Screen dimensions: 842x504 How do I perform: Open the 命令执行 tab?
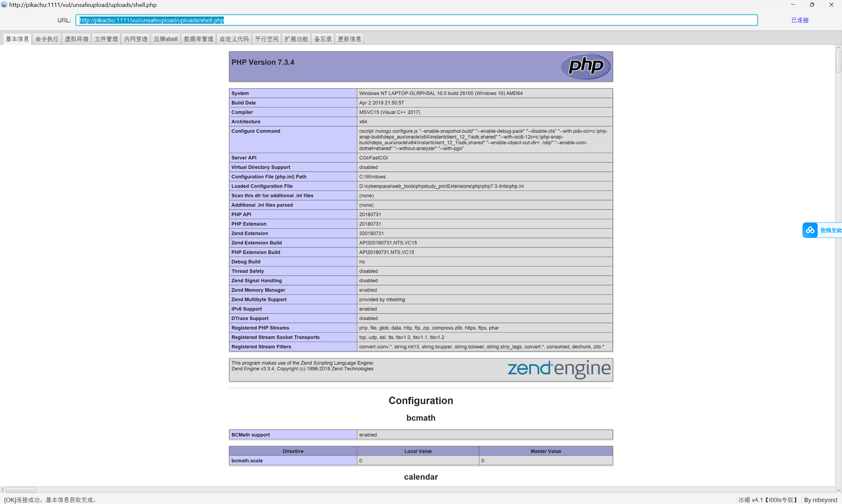[47, 39]
